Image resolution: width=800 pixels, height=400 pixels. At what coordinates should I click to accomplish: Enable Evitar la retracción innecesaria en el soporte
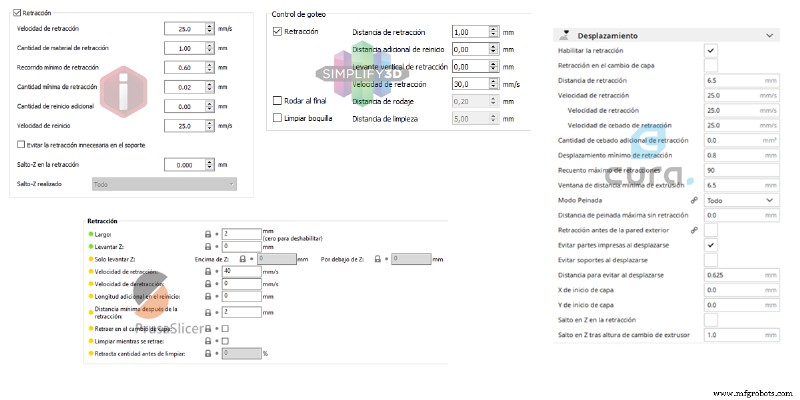[x=20, y=145]
